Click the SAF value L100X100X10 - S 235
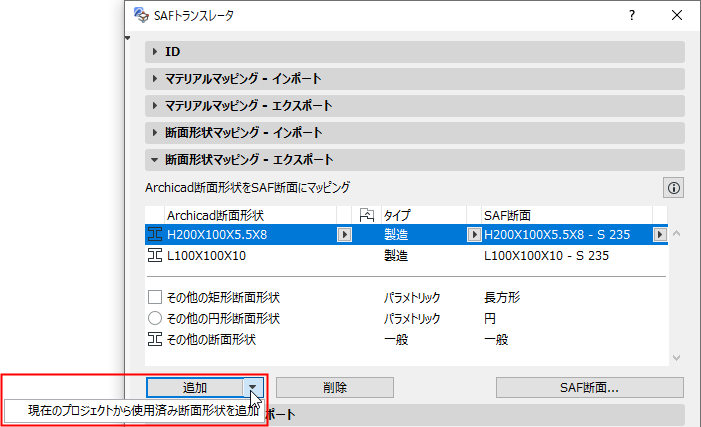The height and width of the screenshot is (427, 701). click(546, 255)
